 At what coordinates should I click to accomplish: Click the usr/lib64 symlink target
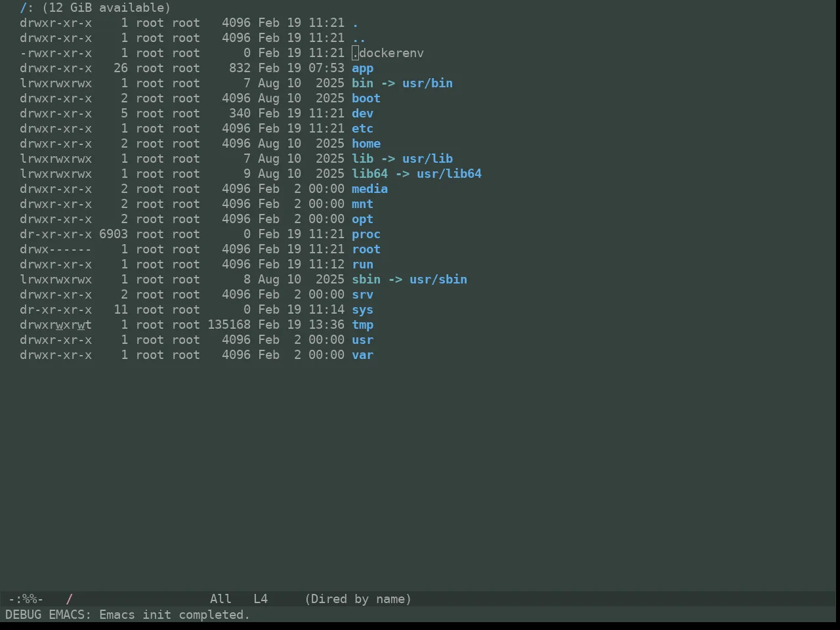450,174
